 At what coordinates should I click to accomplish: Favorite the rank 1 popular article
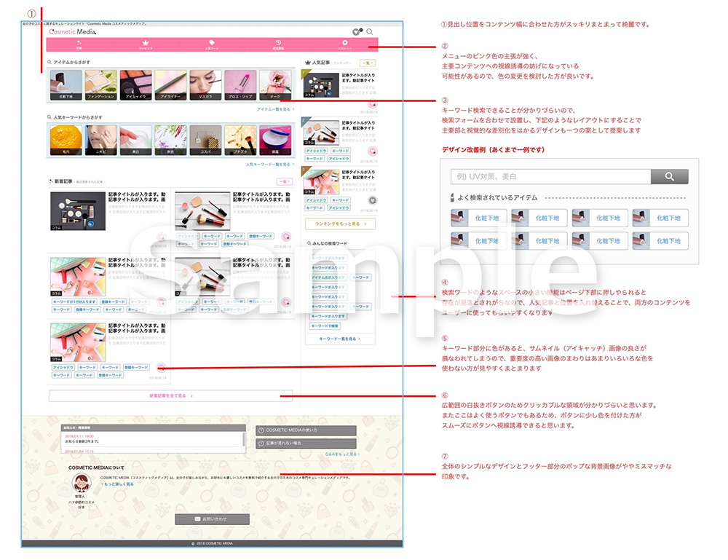[x=372, y=104]
